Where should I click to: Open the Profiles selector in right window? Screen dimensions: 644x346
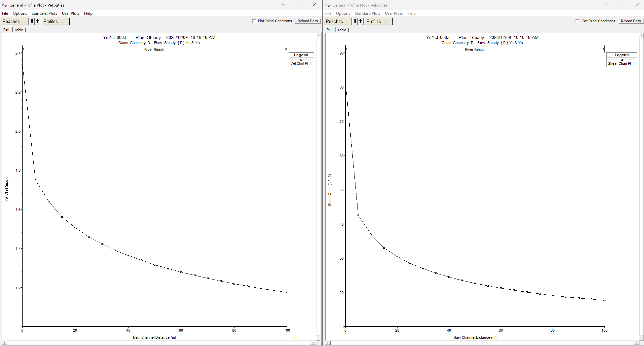point(379,21)
